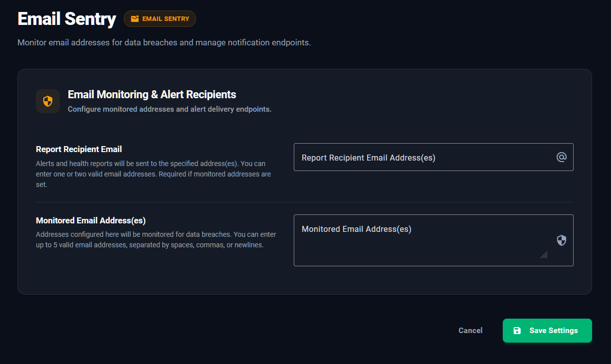Click the Email Sentry page heading
Screen dimensions: 611x364
pyautogui.click(x=67, y=19)
